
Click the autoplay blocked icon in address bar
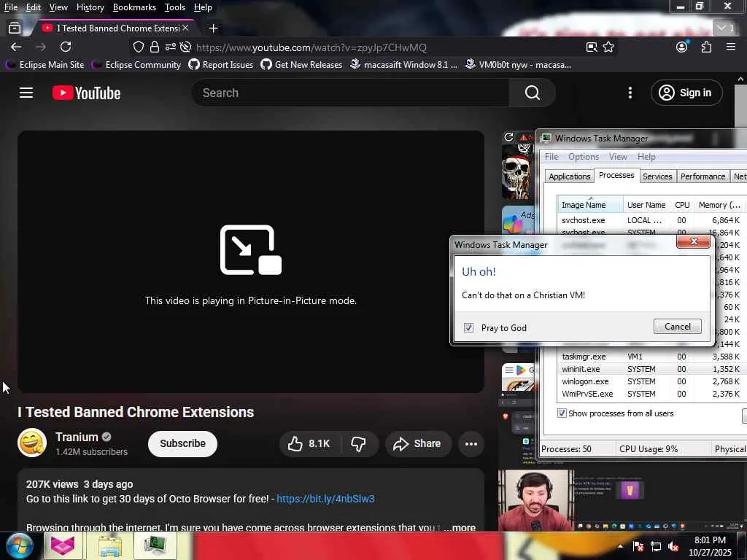click(x=186, y=47)
